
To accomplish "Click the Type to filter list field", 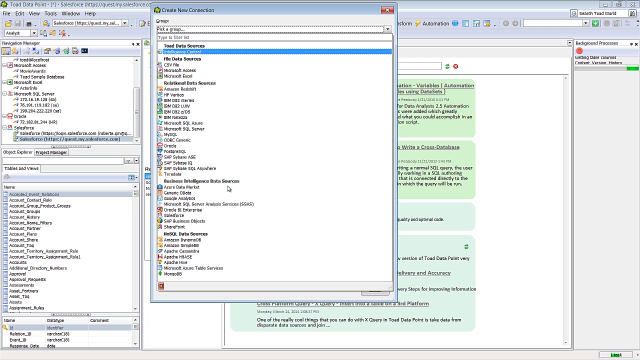I will click(274, 37).
